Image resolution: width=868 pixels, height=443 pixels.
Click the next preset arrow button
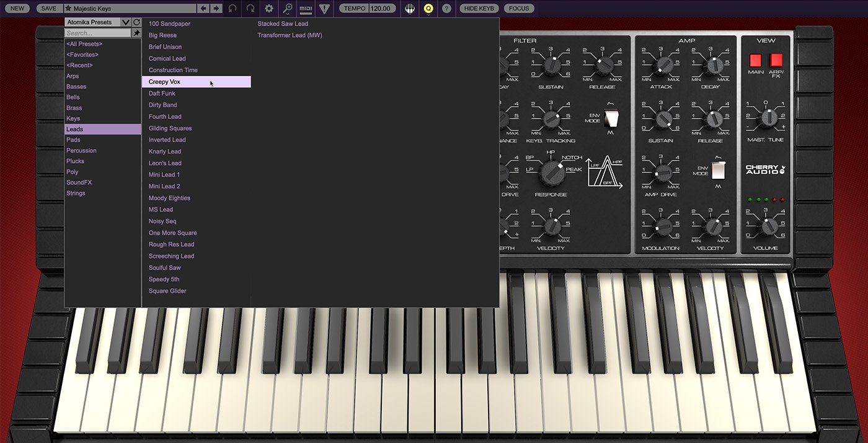click(215, 8)
